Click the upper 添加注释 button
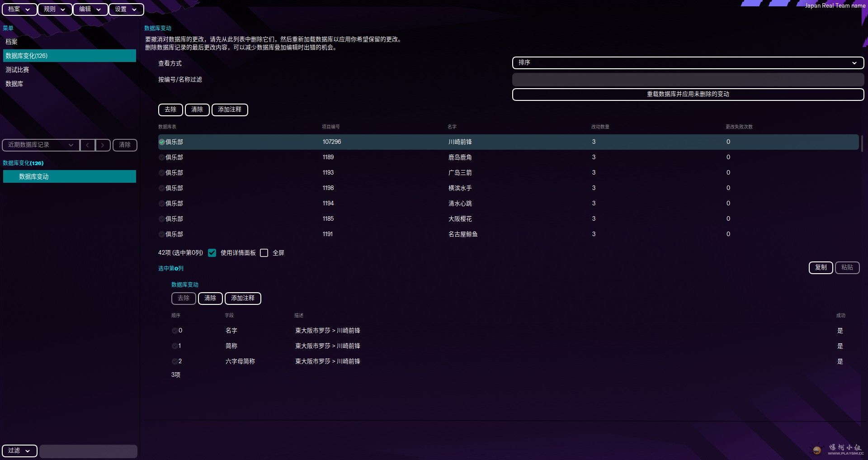The width and height of the screenshot is (868, 460). click(x=230, y=109)
